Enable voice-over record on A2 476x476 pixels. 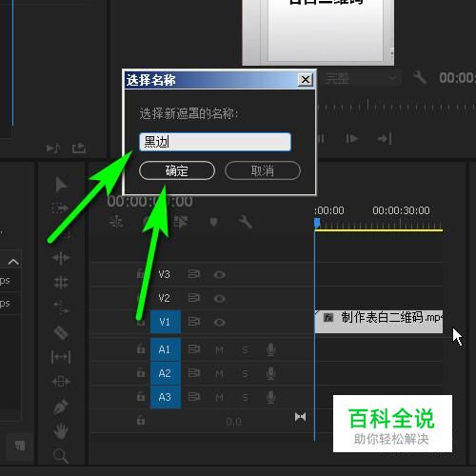click(270, 373)
